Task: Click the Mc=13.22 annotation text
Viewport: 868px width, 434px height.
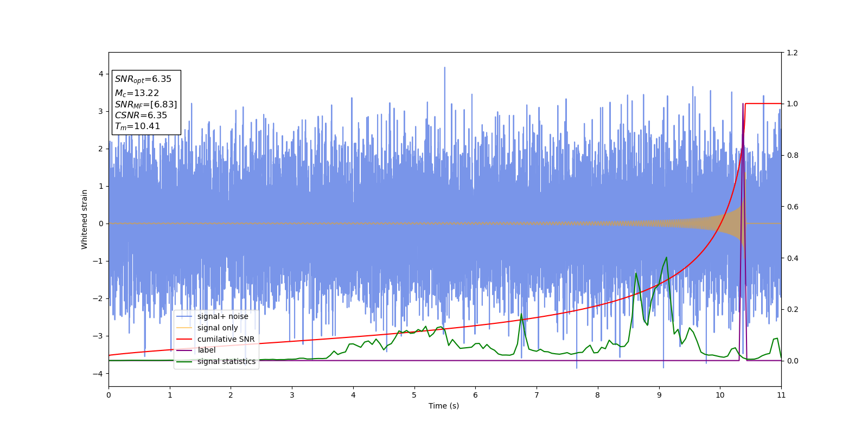Action: (x=137, y=93)
